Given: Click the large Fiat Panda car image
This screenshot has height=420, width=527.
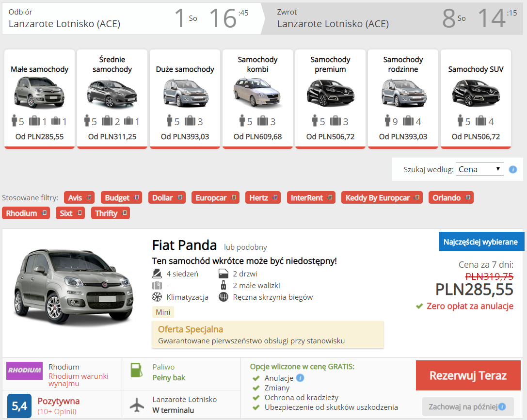Looking at the screenshot, I should point(74,287).
